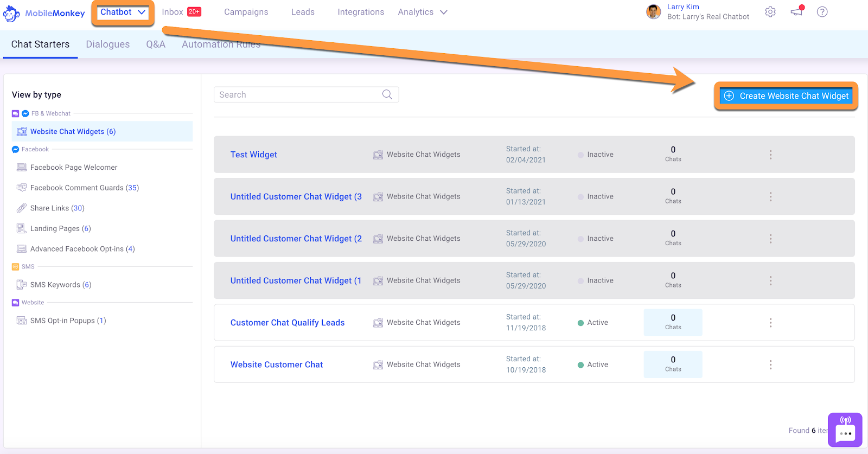Open more options for Test Widget
The image size is (868, 454).
(x=770, y=155)
